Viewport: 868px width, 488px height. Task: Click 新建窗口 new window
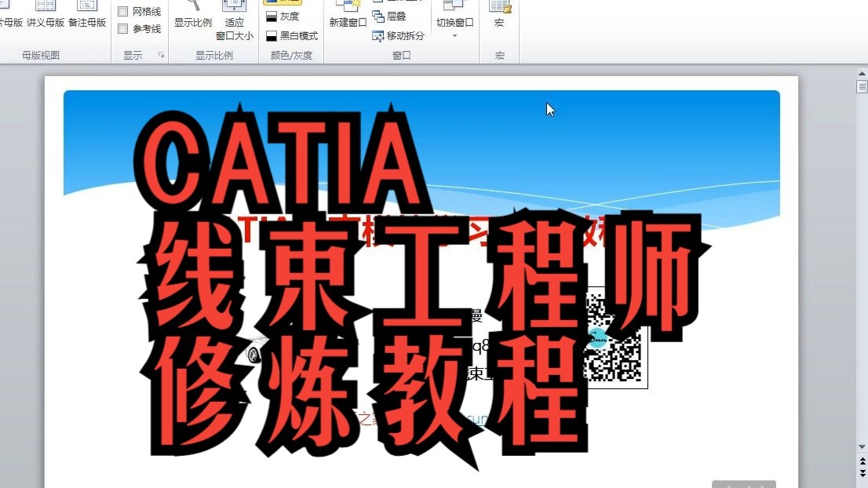coord(348,14)
